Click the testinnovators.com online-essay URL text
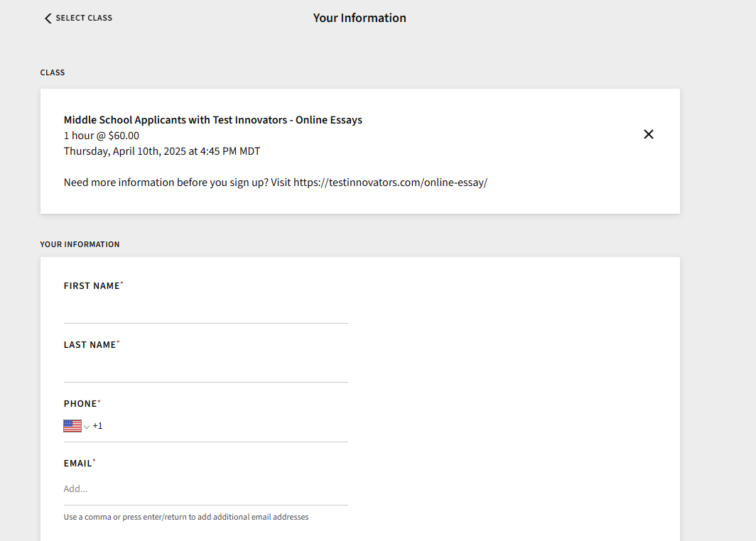756x541 pixels. tap(390, 182)
